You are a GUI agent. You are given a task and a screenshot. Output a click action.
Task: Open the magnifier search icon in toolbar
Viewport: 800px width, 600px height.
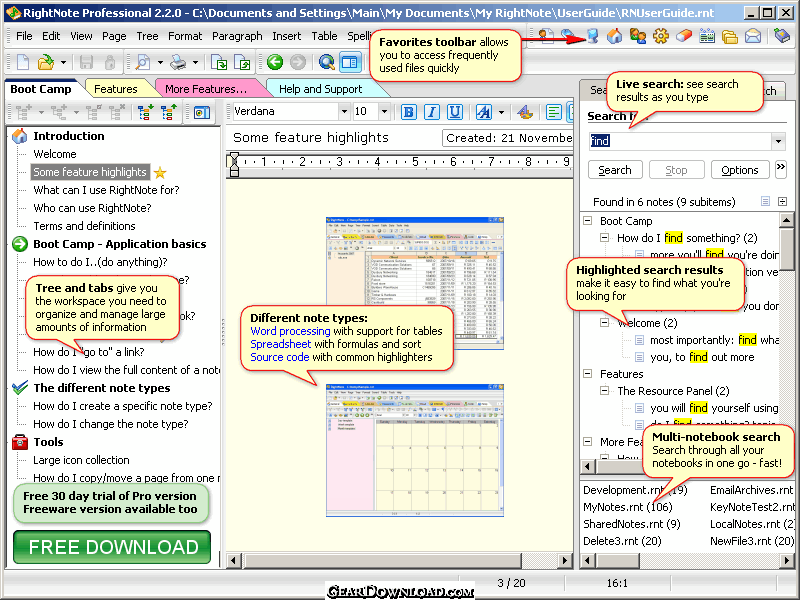point(327,62)
